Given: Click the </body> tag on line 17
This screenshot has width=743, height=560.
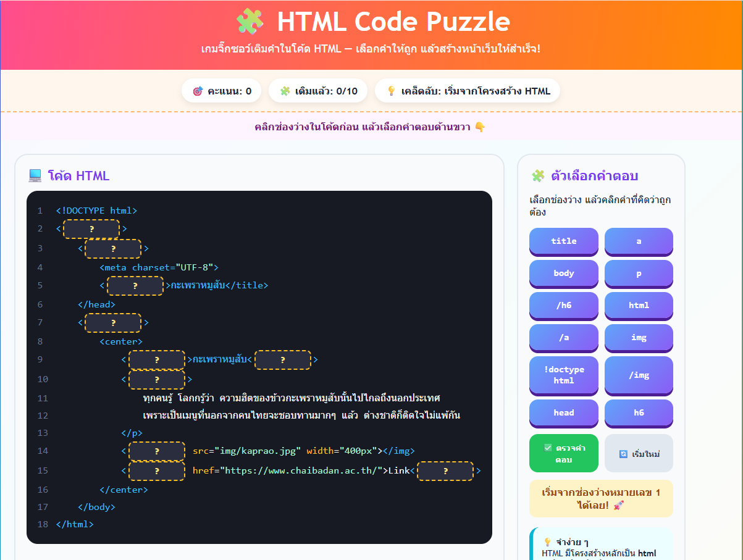Looking at the screenshot, I should [x=96, y=508].
